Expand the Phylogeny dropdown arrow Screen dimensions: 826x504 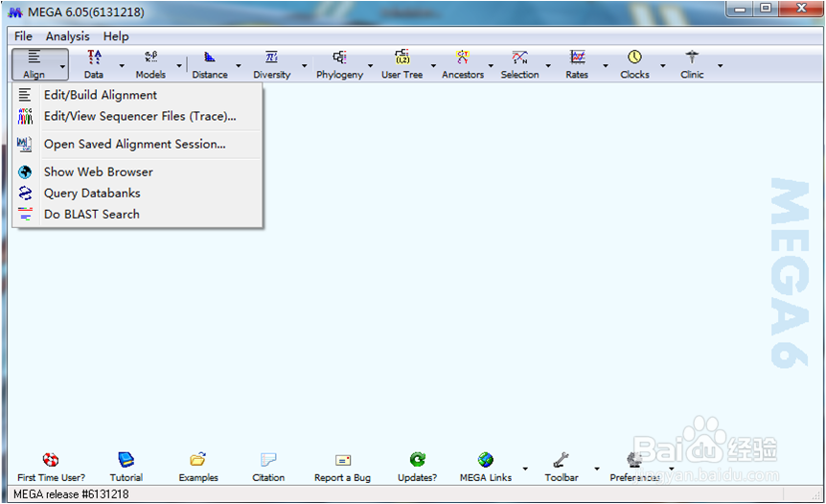(x=370, y=66)
